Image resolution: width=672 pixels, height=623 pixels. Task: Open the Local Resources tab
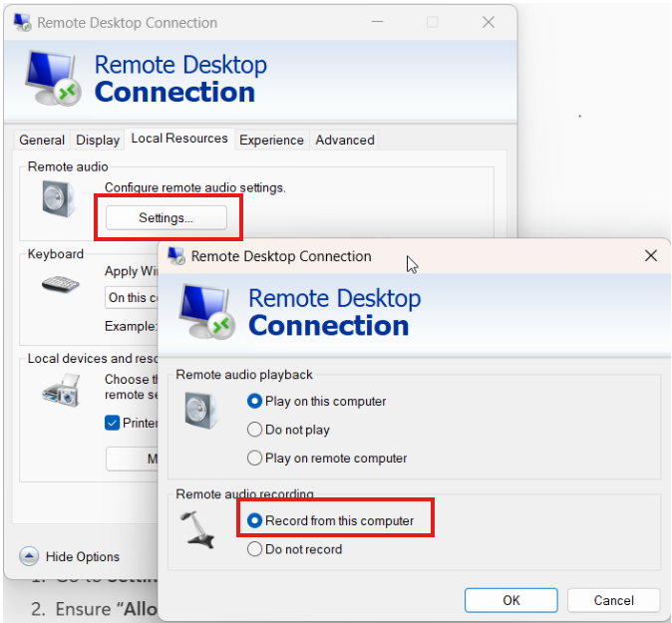(x=179, y=139)
